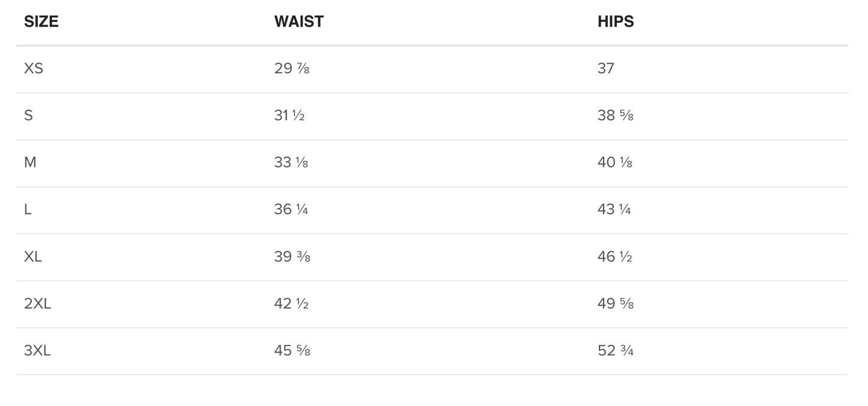Viewport: 868px width, 406px height.
Task: Click the S waist value 31 ½
Action: (x=289, y=115)
